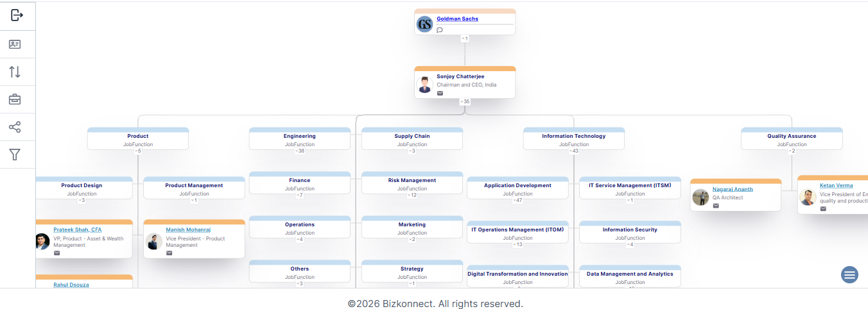Open the round hamburger menu button

tap(849, 274)
